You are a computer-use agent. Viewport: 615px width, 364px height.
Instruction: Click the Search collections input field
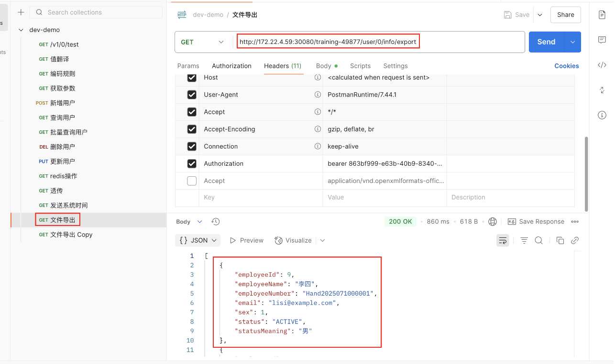coord(96,12)
